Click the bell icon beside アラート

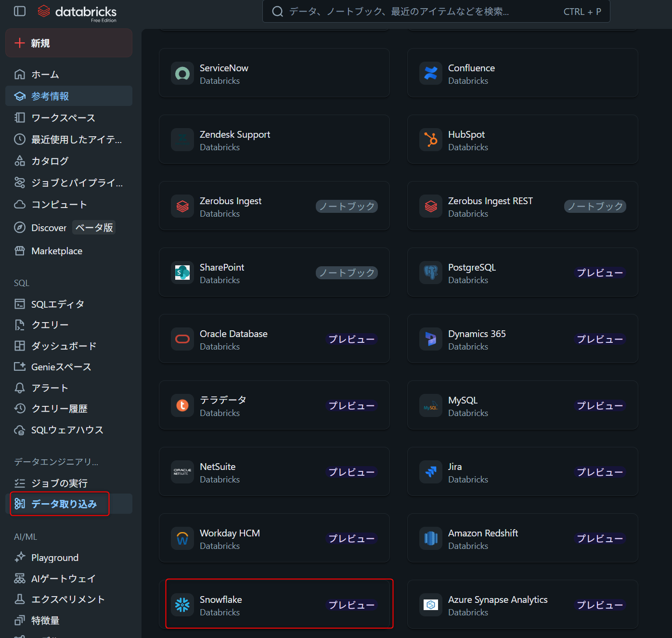pos(20,388)
